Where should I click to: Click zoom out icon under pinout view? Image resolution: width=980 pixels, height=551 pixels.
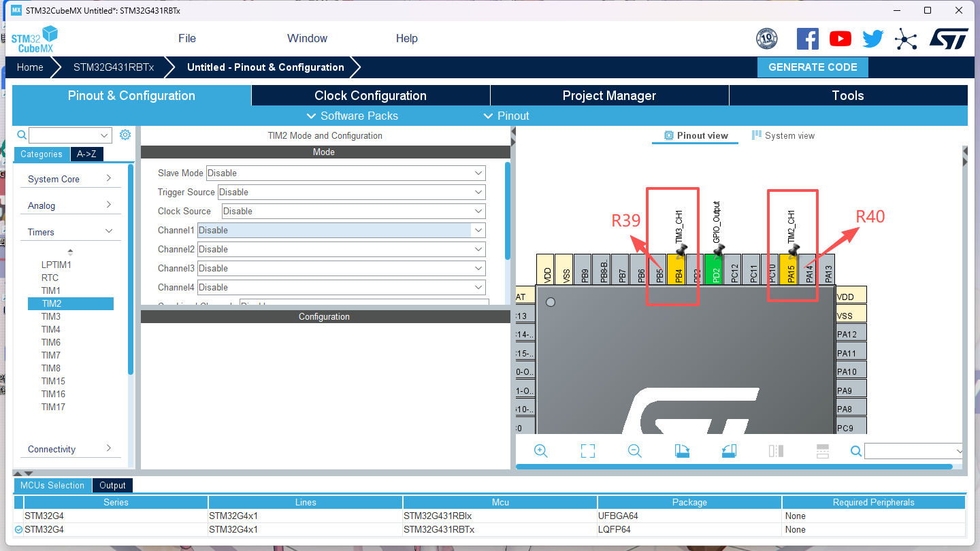coord(635,451)
